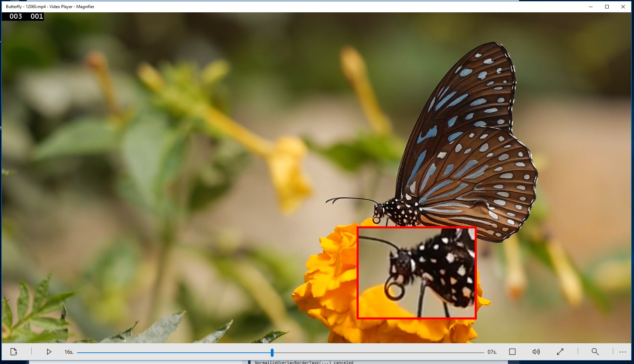Click the seek bar slider thumb
Screen dimensions: 634x364
(x=272, y=352)
